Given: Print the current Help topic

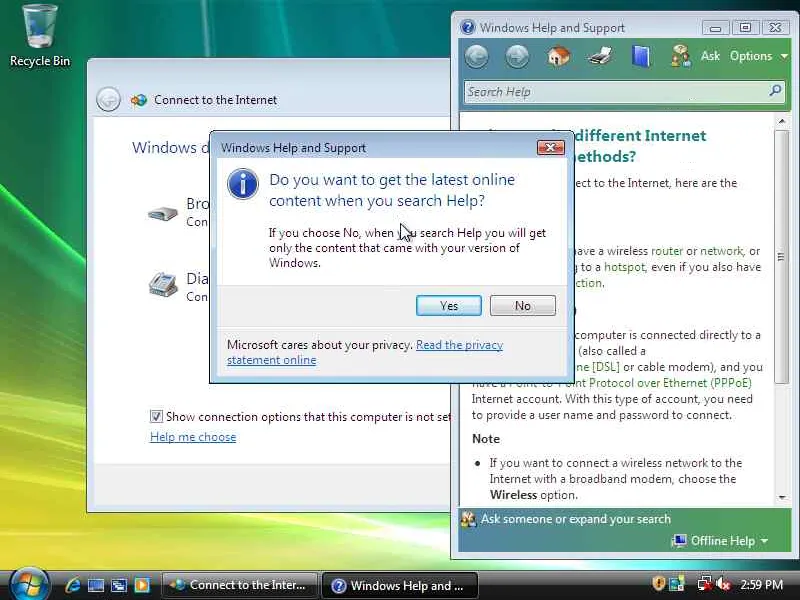Looking at the screenshot, I should (x=599, y=56).
